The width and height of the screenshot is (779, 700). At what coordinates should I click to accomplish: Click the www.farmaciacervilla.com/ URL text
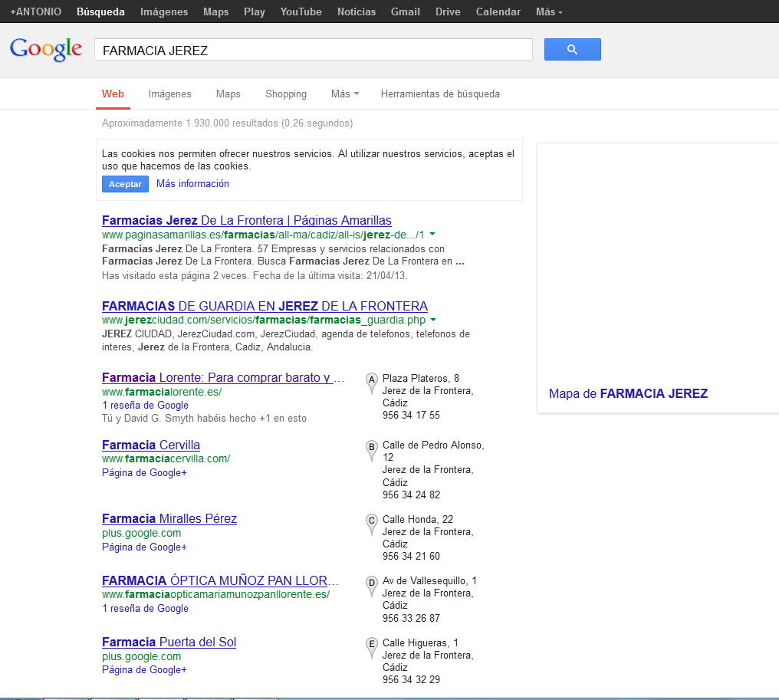(x=166, y=458)
